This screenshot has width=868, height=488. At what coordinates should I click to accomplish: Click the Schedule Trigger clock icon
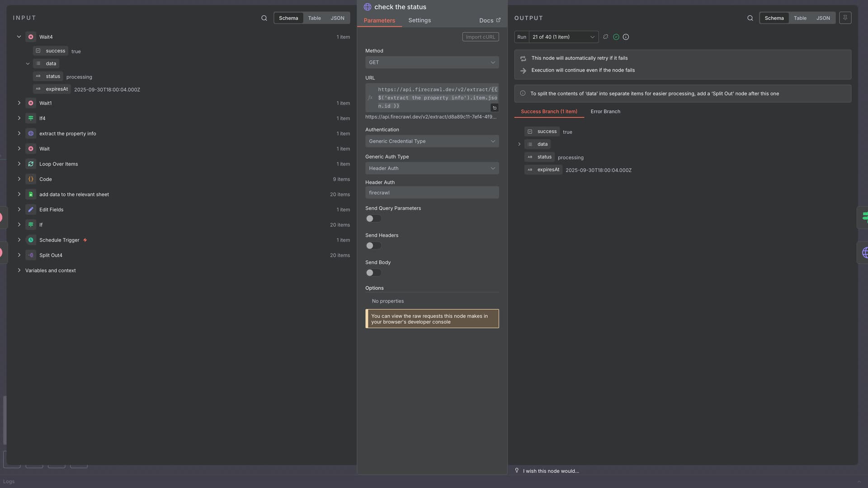pos(31,240)
